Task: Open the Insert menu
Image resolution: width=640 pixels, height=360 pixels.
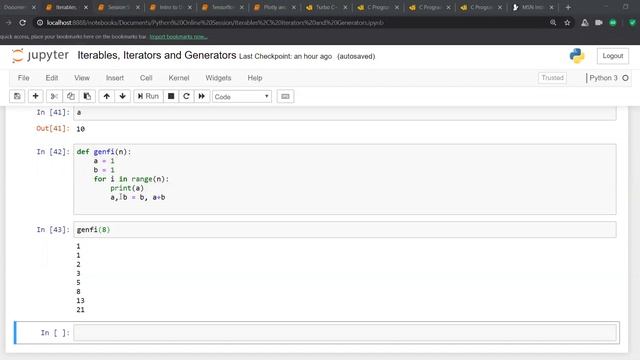Action: [115, 78]
